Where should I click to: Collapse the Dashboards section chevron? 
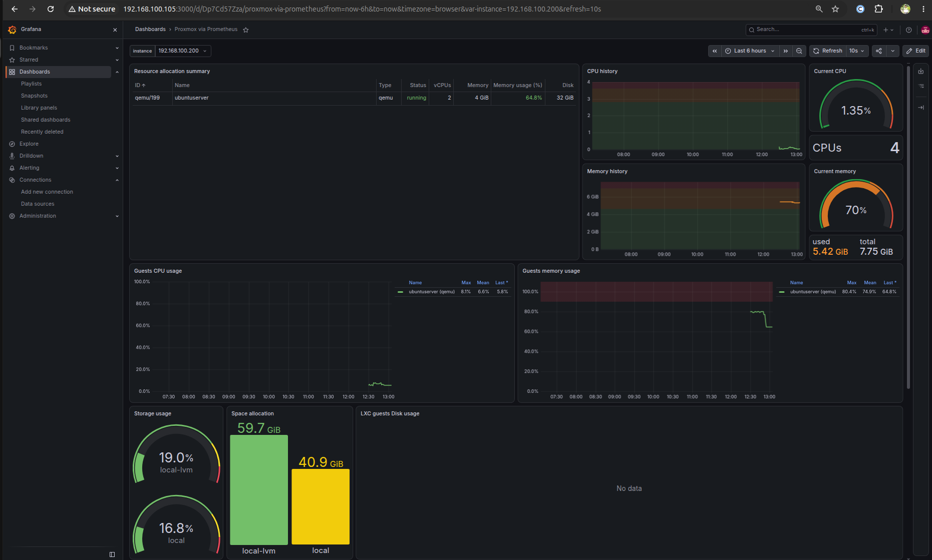tap(117, 72)
